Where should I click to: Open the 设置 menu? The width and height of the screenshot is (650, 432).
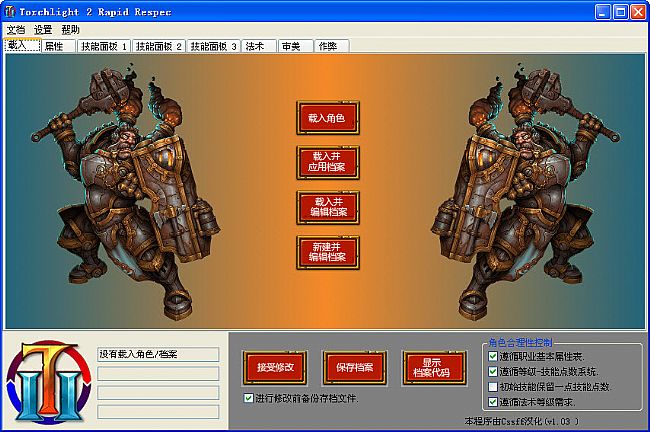click(x=43, y=30)
